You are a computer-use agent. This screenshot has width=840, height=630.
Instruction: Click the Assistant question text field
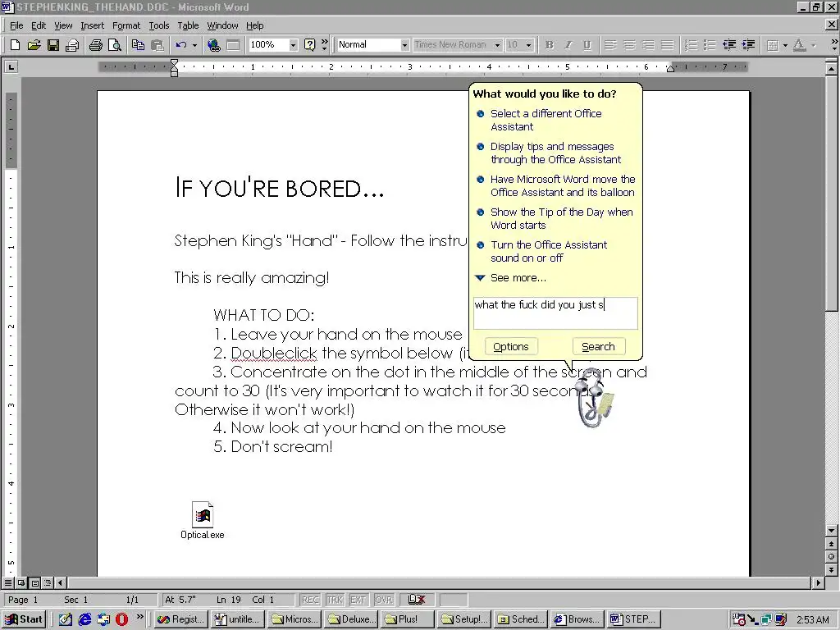pyautogui.click(x=555, y=313)
